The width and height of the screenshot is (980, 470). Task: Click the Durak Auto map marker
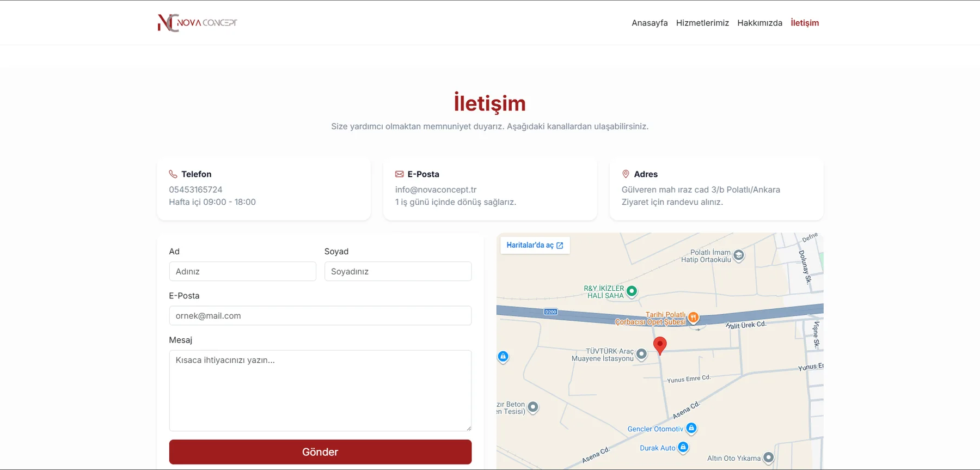pos(683,448)
